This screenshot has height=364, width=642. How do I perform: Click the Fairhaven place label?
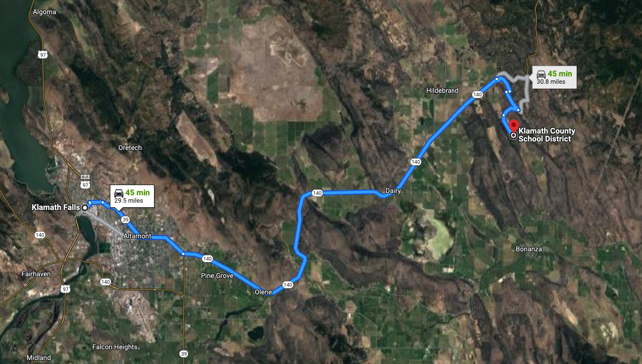click(36, 274)
